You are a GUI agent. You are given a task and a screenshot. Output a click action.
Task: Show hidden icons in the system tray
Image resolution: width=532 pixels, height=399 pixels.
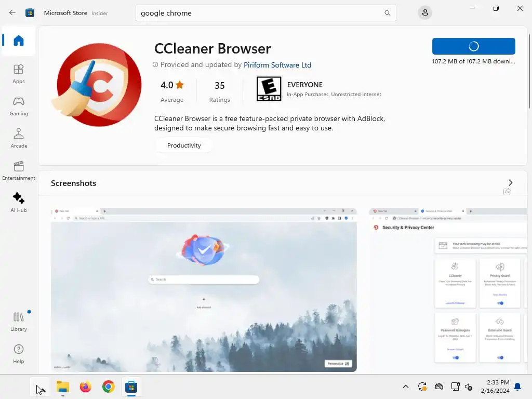click(405, 387)
